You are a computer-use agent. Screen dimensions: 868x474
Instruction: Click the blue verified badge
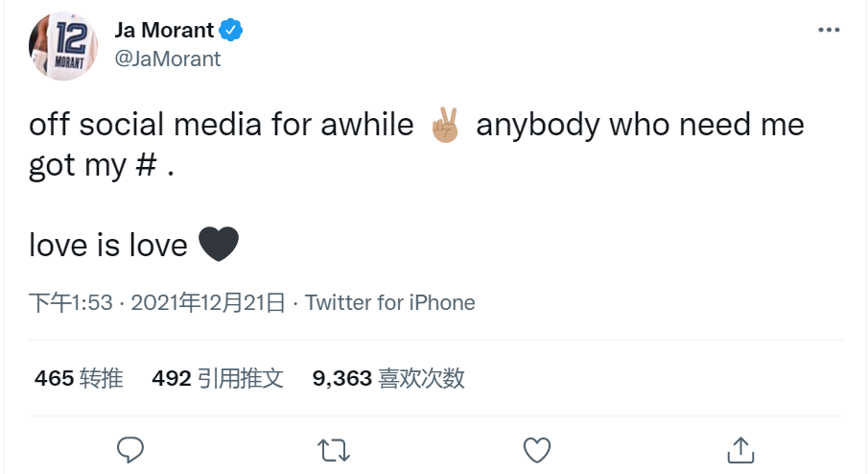[x=232, y=30]
